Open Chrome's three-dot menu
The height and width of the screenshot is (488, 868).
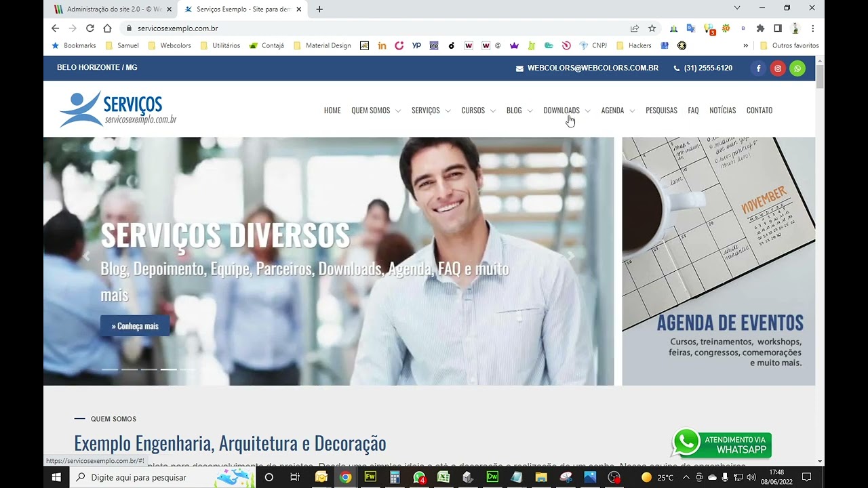coord(812,28)
